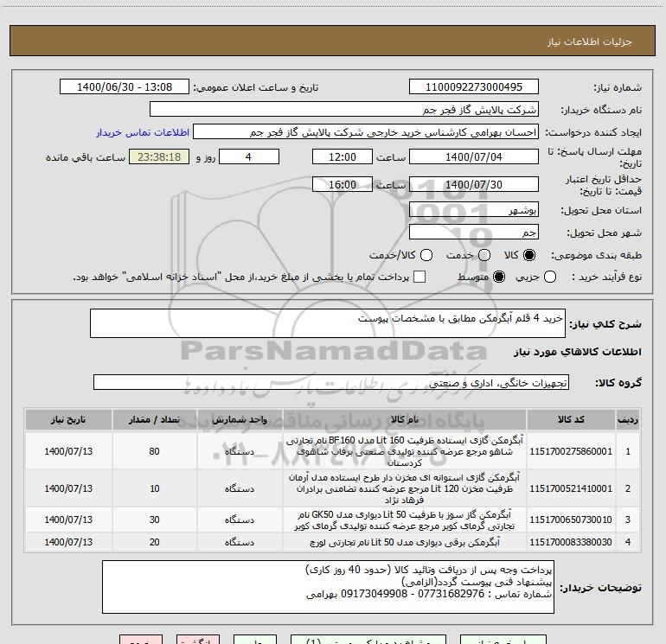The width and height of the screenshot is (666, 644).
Task: Select product code 1151700650730010
Action: (571, 520)
